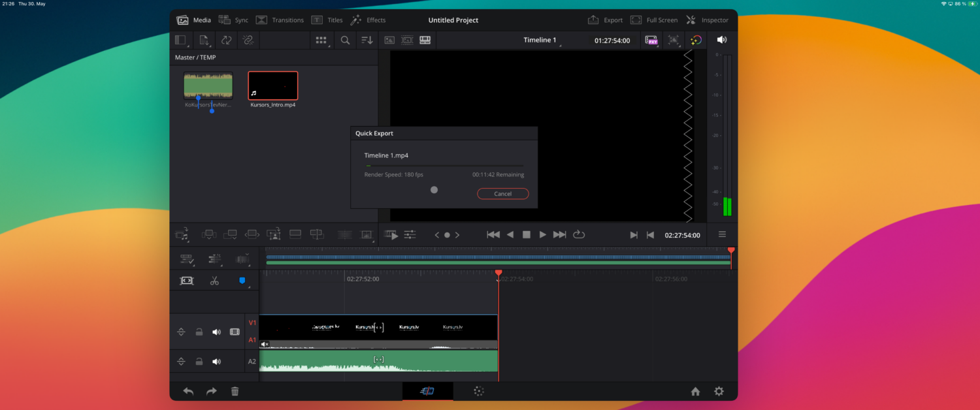Click the Quick Export render progress bar
Image resolution: width=980 pixels, height=410 pixels.
pos(444,166)
